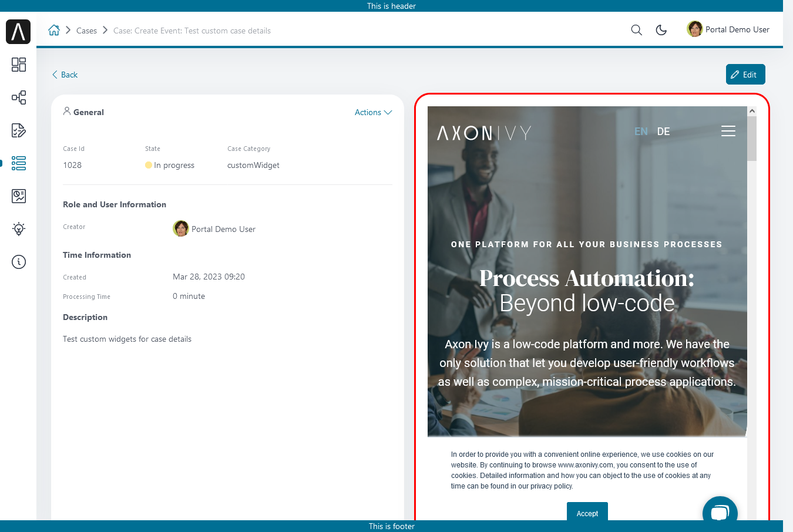This screenshot has height=532, width=793.
Task: Click the lightbulb sidebar icon
Action: [19, 229]
